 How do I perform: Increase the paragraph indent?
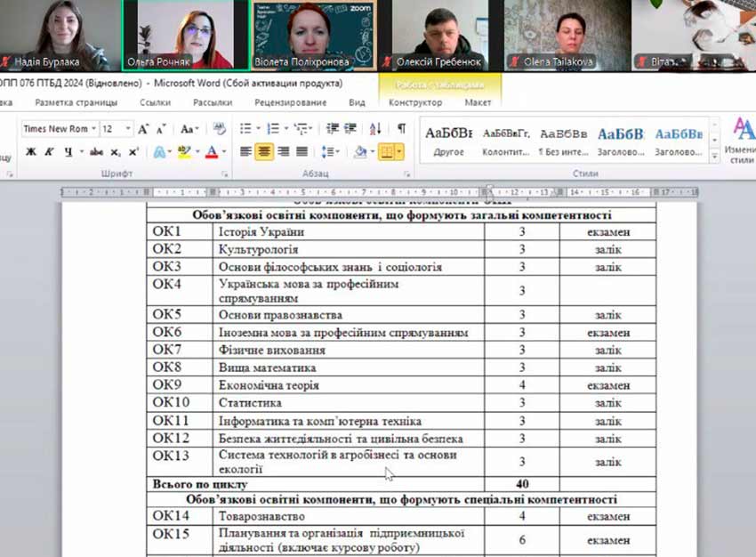coord(352,129)
